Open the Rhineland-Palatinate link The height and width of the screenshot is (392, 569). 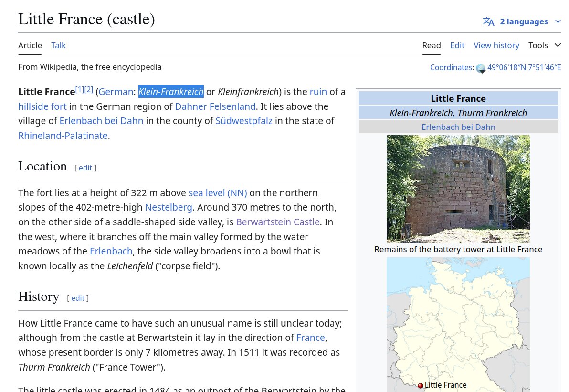pyautogui.click(x=63, y=136)
